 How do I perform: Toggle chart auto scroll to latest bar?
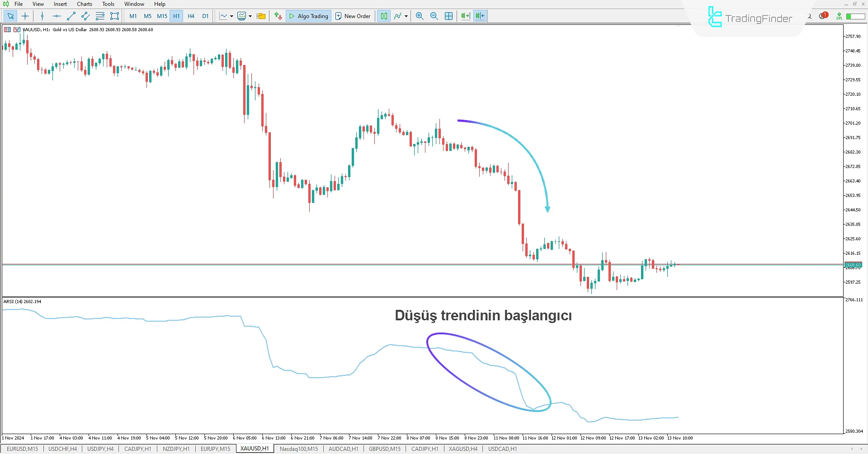(x=465, y=16)
